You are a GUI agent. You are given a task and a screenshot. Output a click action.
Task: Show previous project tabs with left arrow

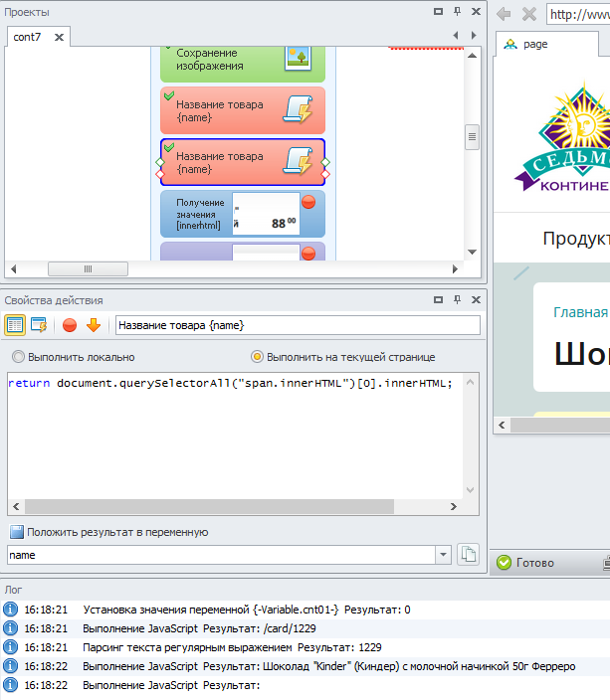456,35
